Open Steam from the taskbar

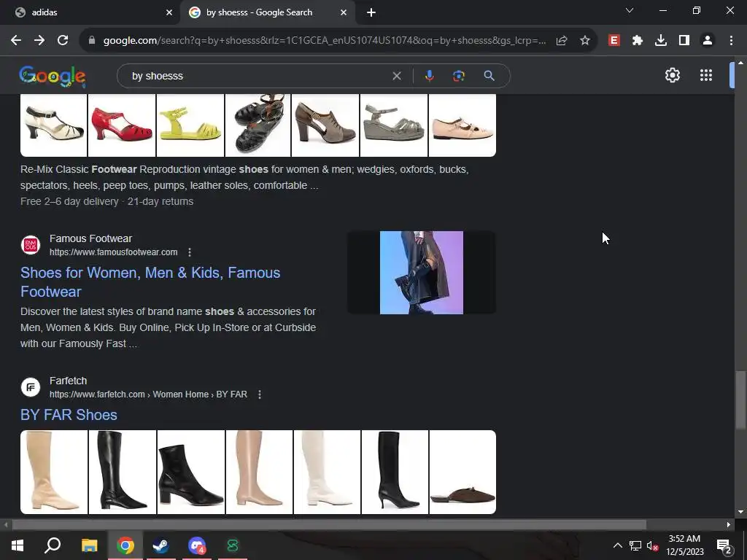pos(160,545)
